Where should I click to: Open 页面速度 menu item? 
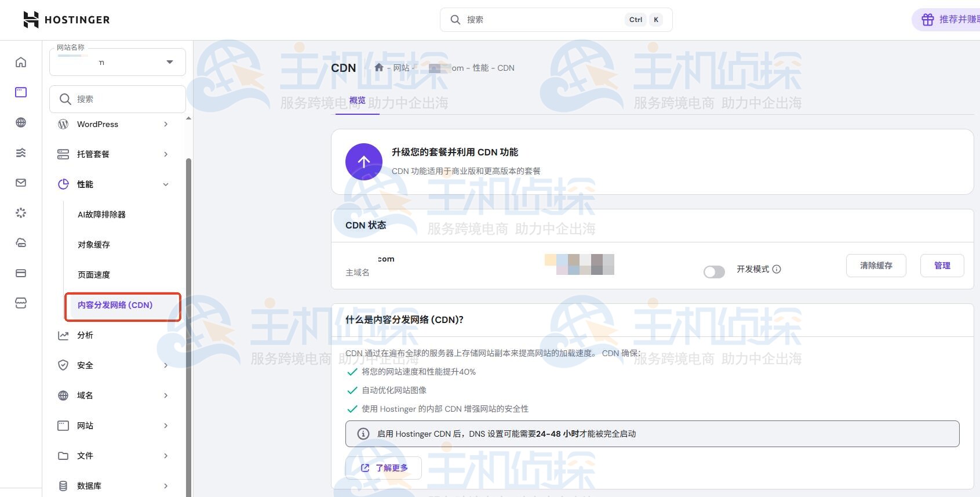94,275
